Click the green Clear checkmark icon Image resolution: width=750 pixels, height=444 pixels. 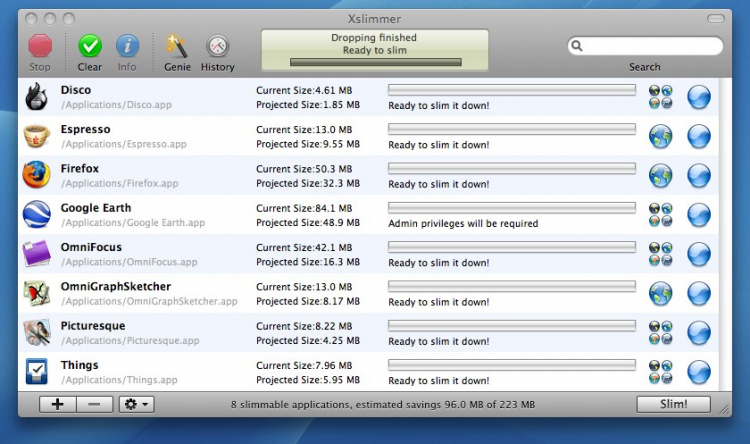click(90, 46)
